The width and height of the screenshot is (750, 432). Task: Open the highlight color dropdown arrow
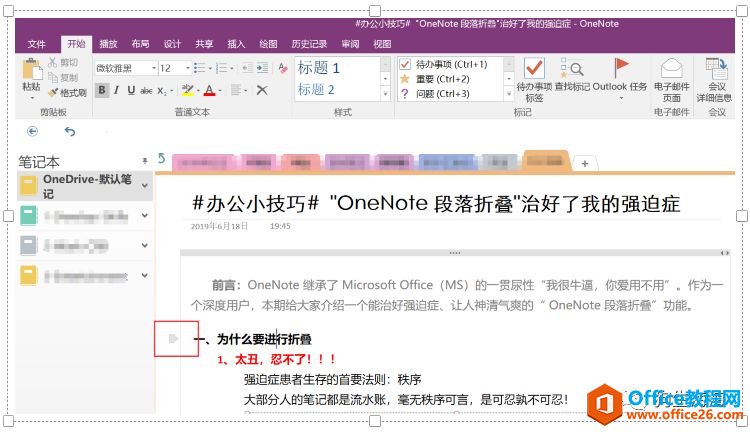coord(198,90)
